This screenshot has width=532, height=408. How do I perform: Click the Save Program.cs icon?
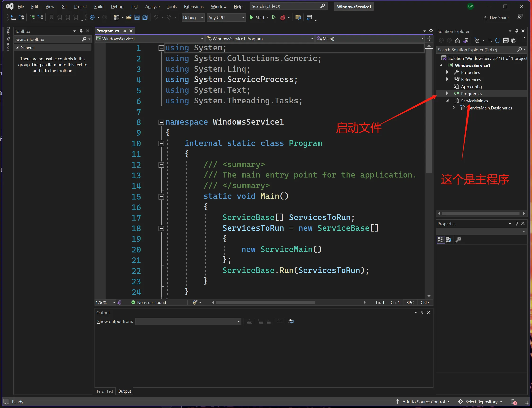[x=137, y=17]
